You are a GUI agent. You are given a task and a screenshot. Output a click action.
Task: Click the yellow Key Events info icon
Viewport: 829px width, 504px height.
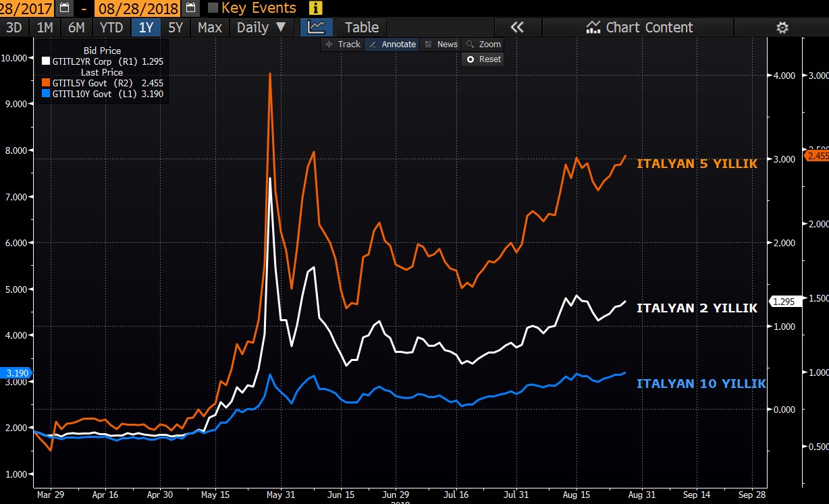coord(315,8)
